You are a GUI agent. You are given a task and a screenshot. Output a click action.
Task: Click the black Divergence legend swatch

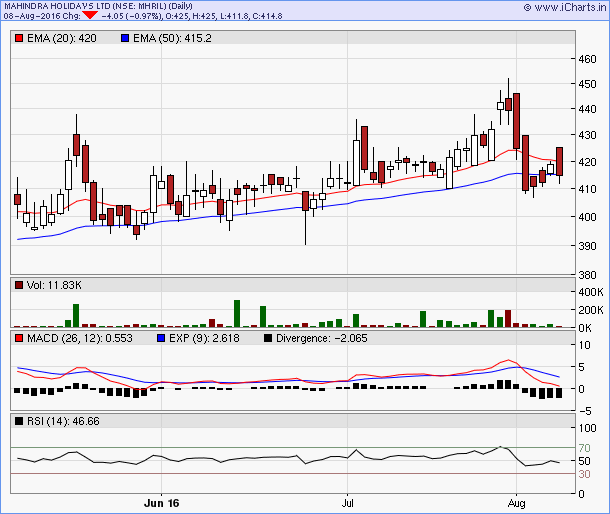(x=268, y=338)
